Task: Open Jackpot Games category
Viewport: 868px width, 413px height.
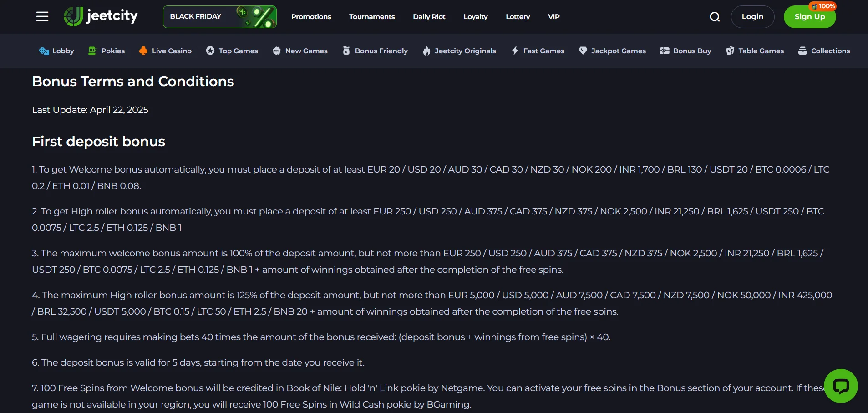Action: click(612, 51)
